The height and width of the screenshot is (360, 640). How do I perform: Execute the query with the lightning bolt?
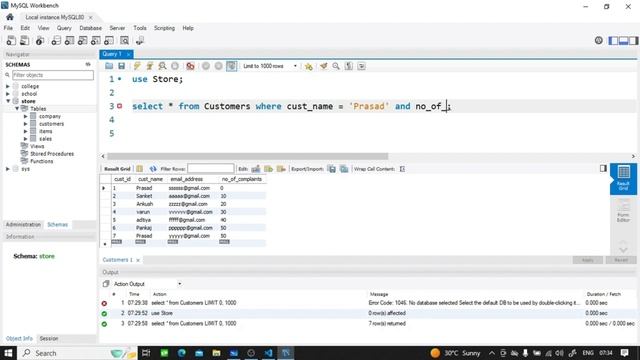click(x=137, y=66)
